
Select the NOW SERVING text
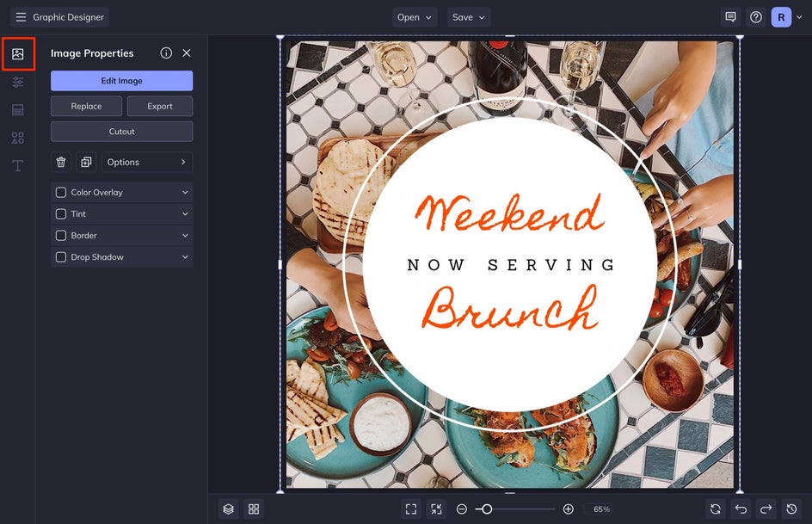(511, 265)
